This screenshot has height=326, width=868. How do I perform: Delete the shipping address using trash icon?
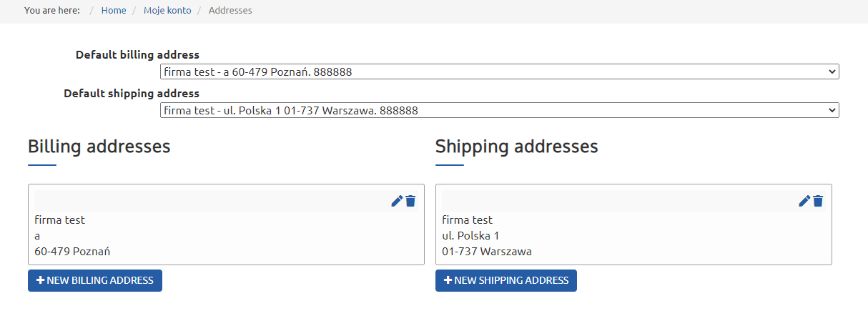click(818, 201)
